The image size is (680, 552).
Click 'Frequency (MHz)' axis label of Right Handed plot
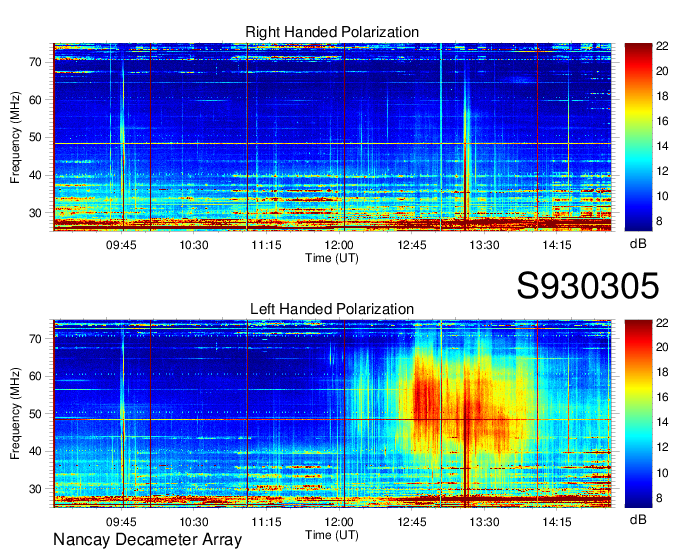pos(15,137)
